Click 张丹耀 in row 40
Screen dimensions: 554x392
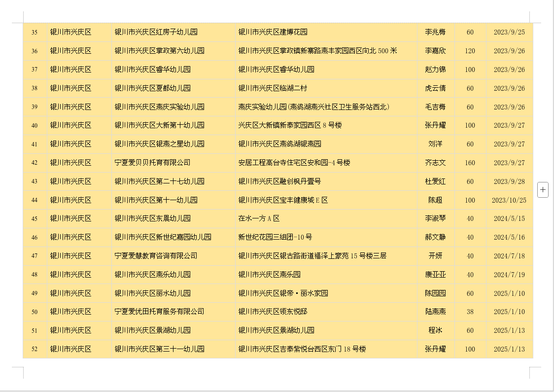coord(435,125)
